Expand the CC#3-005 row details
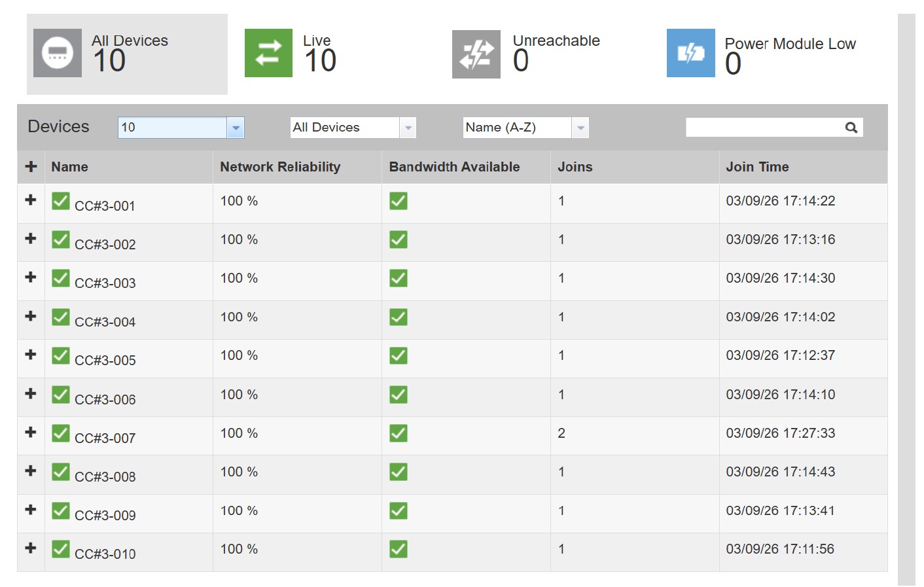 pos(31,354)
